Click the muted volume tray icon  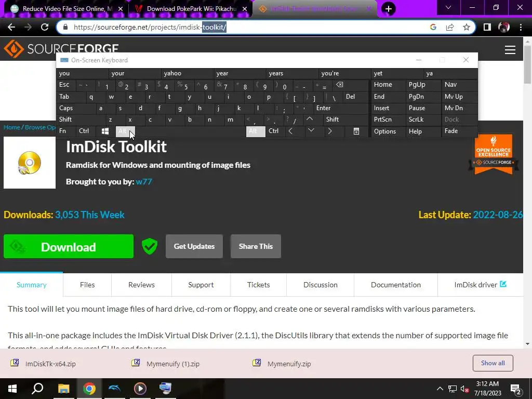[465, 389]
